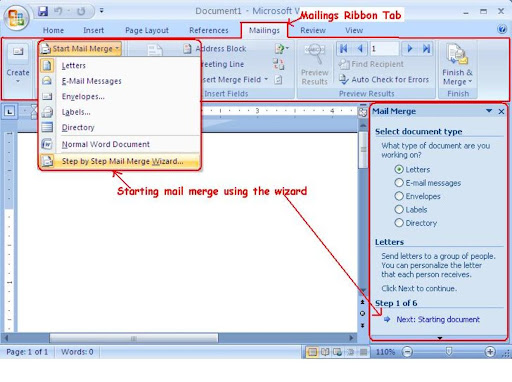The image size is (512, 382).
Task: Click Next Page double arrow on scrollbar
Action: [x=363, y=325]
